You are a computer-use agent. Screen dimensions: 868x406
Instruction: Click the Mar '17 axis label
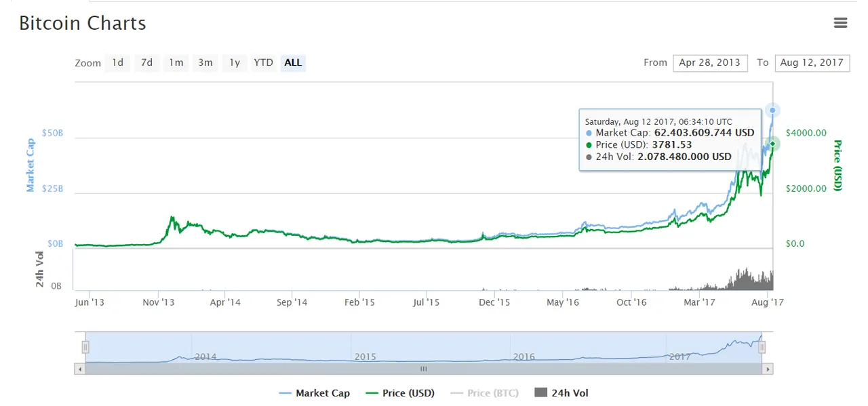tap(699, 302)
